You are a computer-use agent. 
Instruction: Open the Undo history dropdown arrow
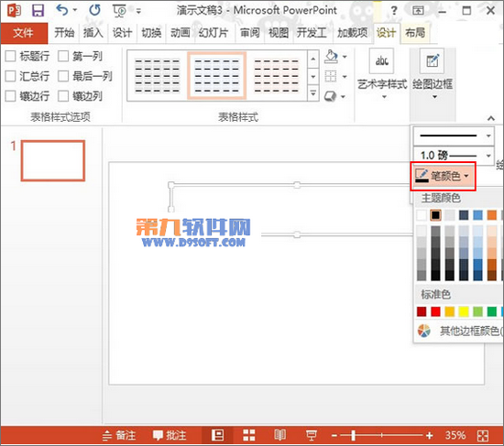tap(74, 10)
